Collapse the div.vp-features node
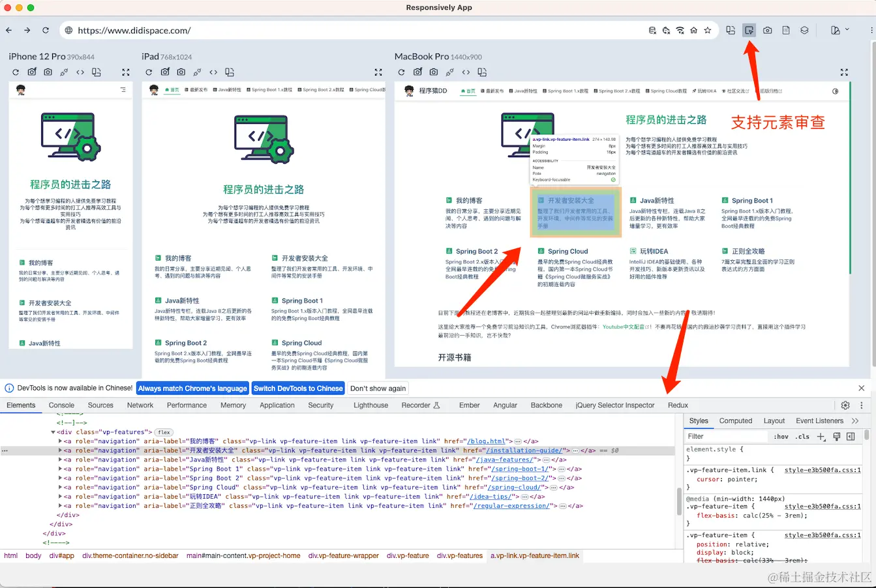Screen dimensions: 876x588 53,432
